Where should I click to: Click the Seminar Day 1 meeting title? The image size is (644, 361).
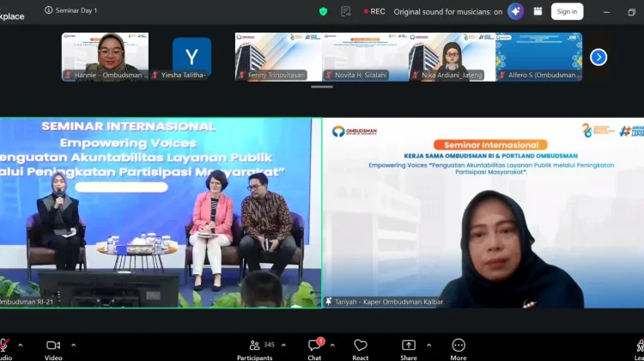(76, 10)
